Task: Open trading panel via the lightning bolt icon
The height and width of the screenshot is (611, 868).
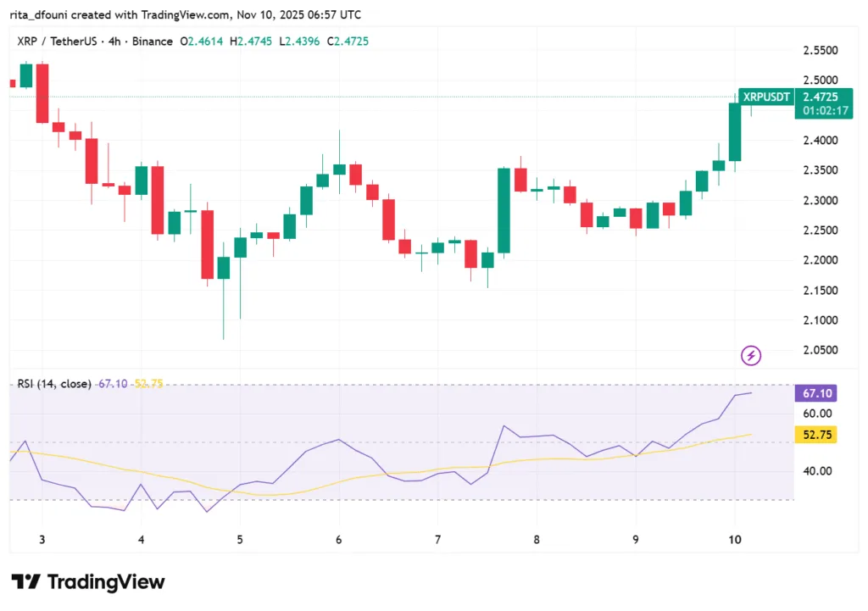Action: pos(751,355)
